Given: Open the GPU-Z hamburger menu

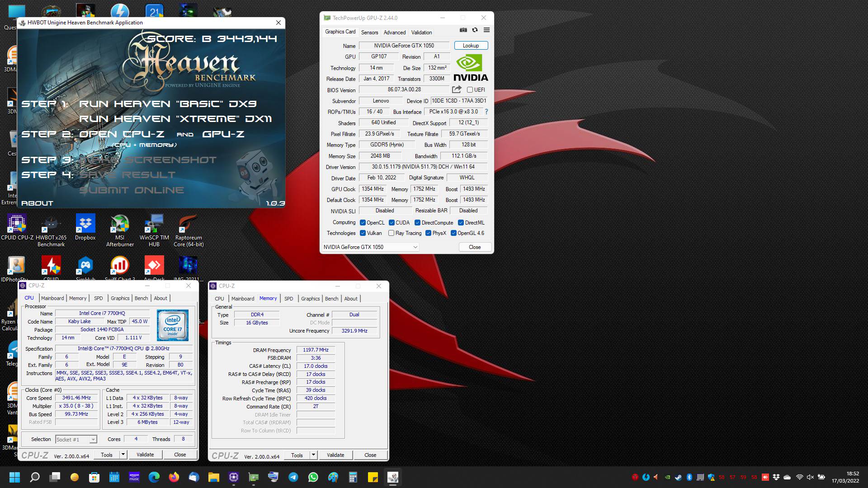Looking at the screenshot, I should point(486,30).
